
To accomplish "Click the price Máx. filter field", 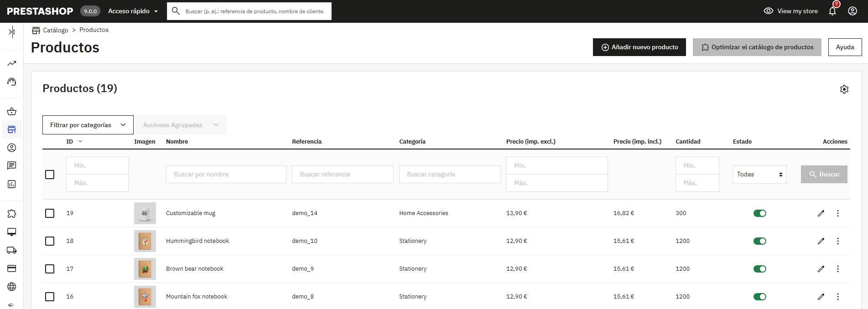I will click(557, 183).
